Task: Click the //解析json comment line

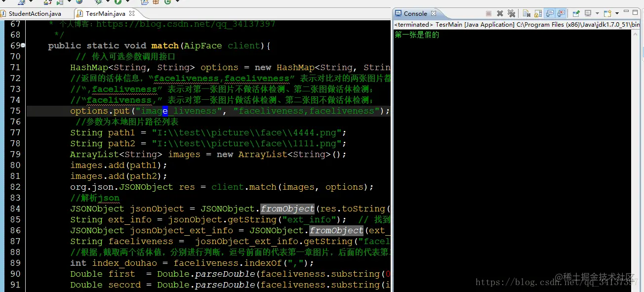Action: coord(95,198)
